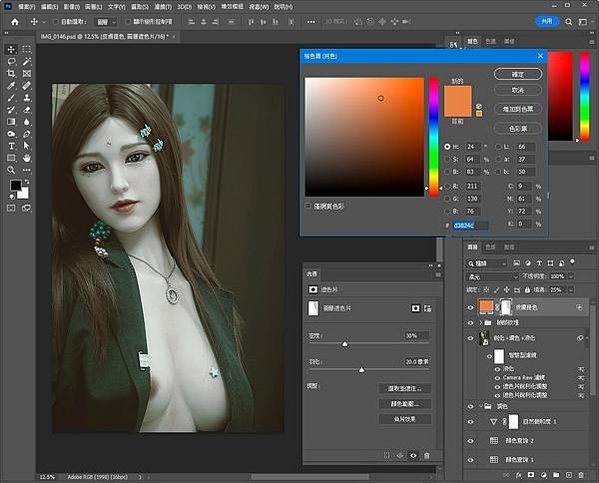Select the S radio button in color picker
599x483 pixels.
(447, 159)
